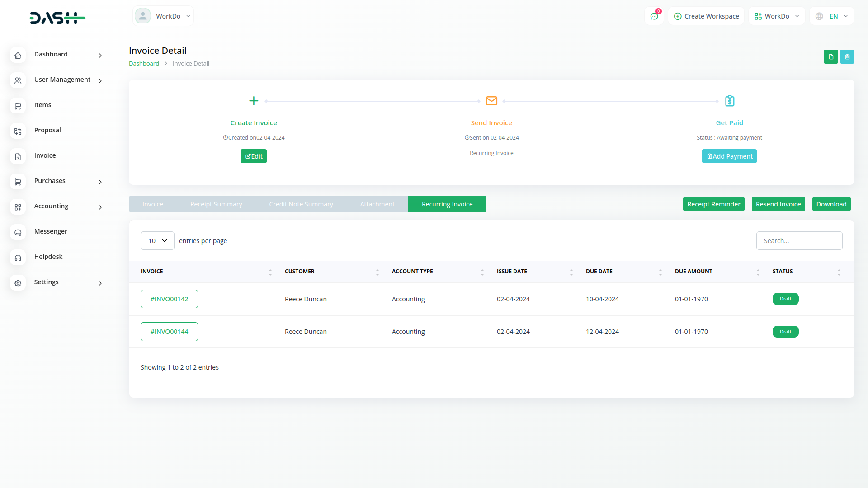The width and height of the screenshot is (868, 488).
Task: Click the Items cart icon in sidebar
Action: [18, 106]
